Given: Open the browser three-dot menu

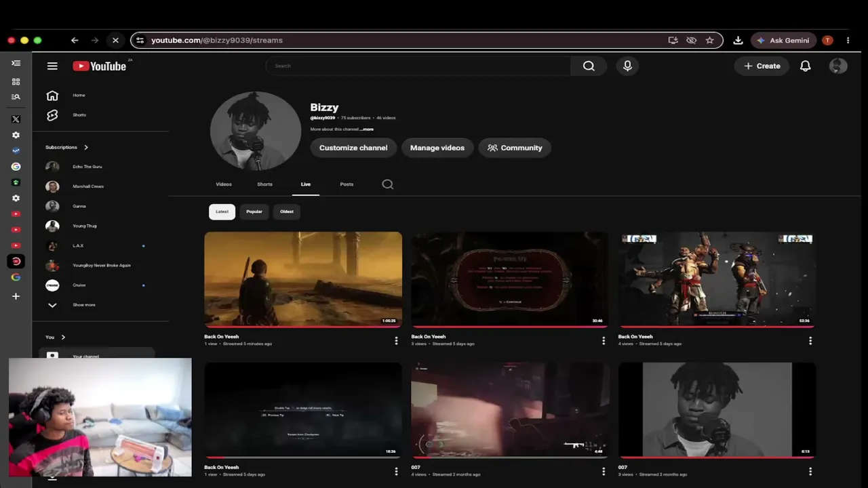Looking at the screenshot, I should click(x=848, y=41).
